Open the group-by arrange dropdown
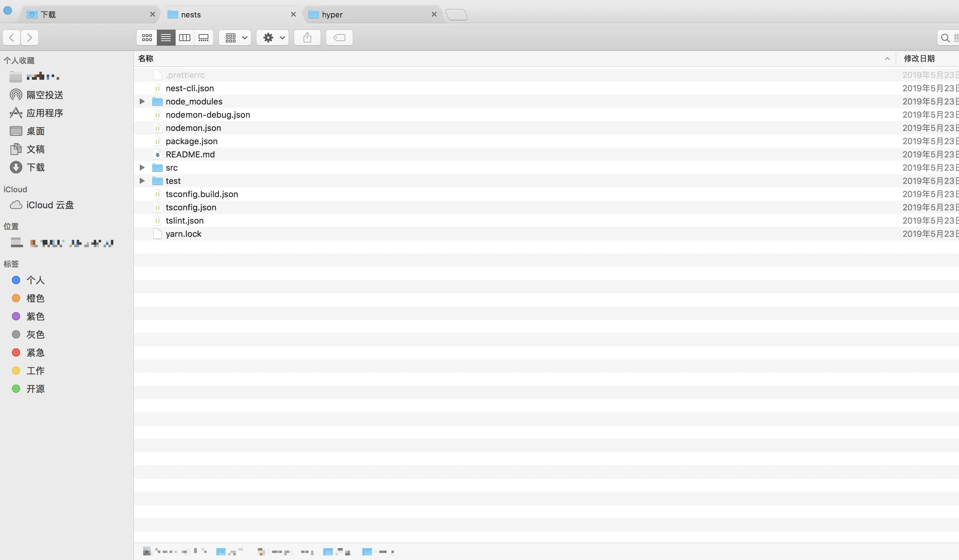This screenshot has width=959, height=560. click(235, 38)
